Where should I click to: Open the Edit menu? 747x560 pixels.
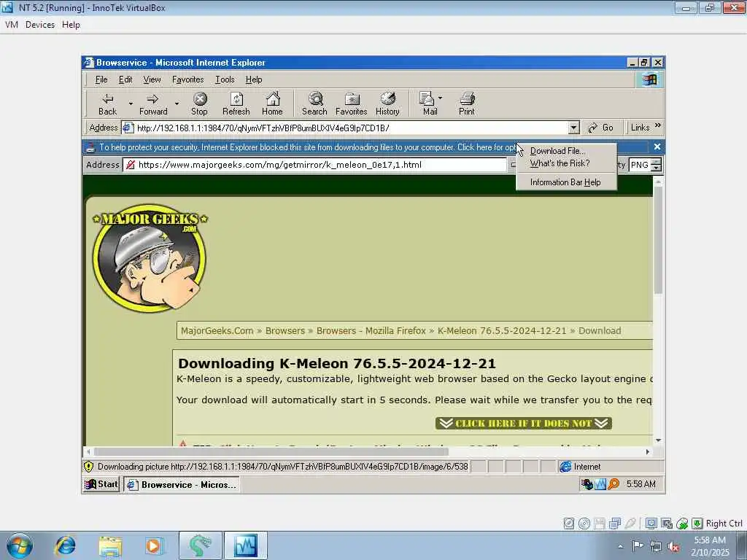click(125, 79)
